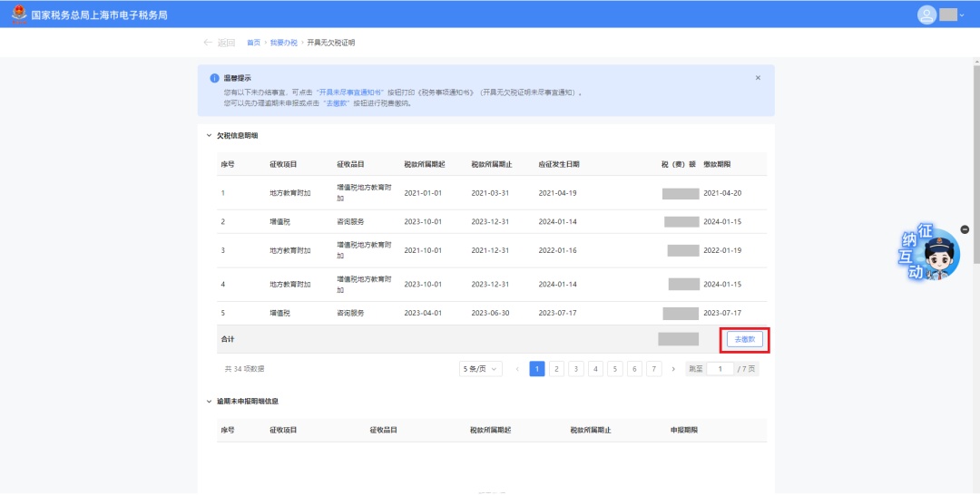Close the 温馨提示 notice banner
The image size is (980, 495).
click(x=758, y=78)
